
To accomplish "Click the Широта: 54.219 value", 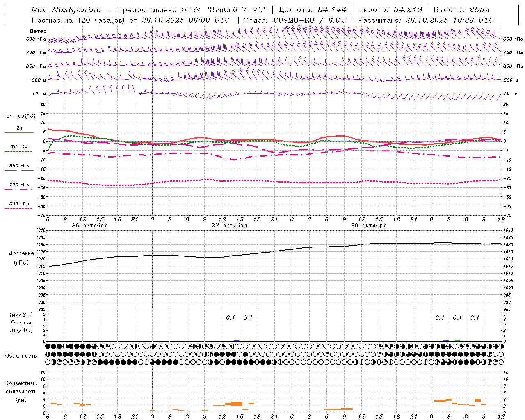I will click(x=390, y=10).
